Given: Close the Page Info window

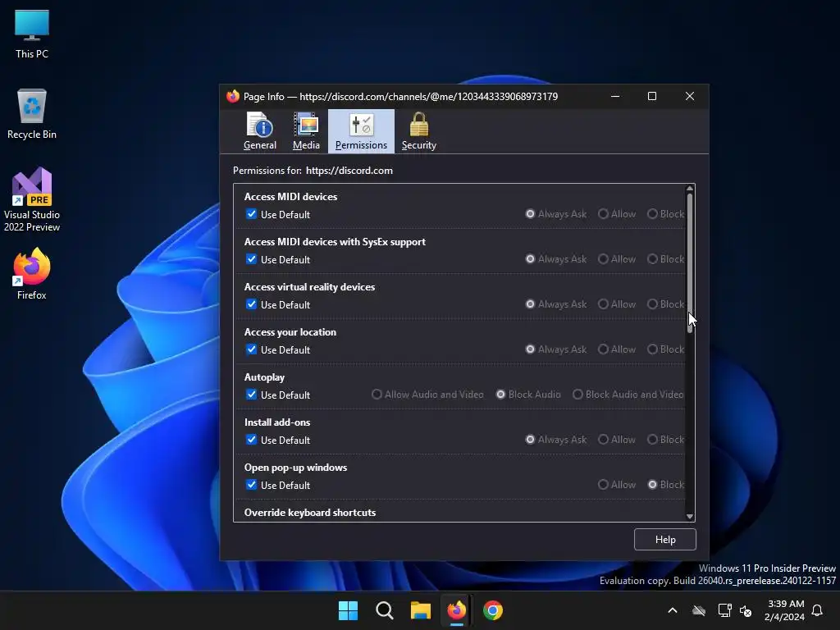Looking at the screenshot, I should coord(690,96).
